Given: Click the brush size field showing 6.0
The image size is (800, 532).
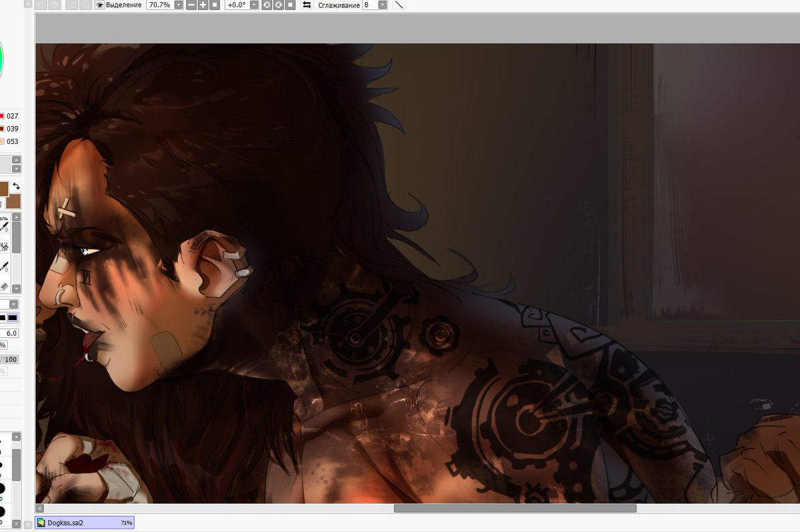Looking at the screenshot, I should (x=9, y=333).
